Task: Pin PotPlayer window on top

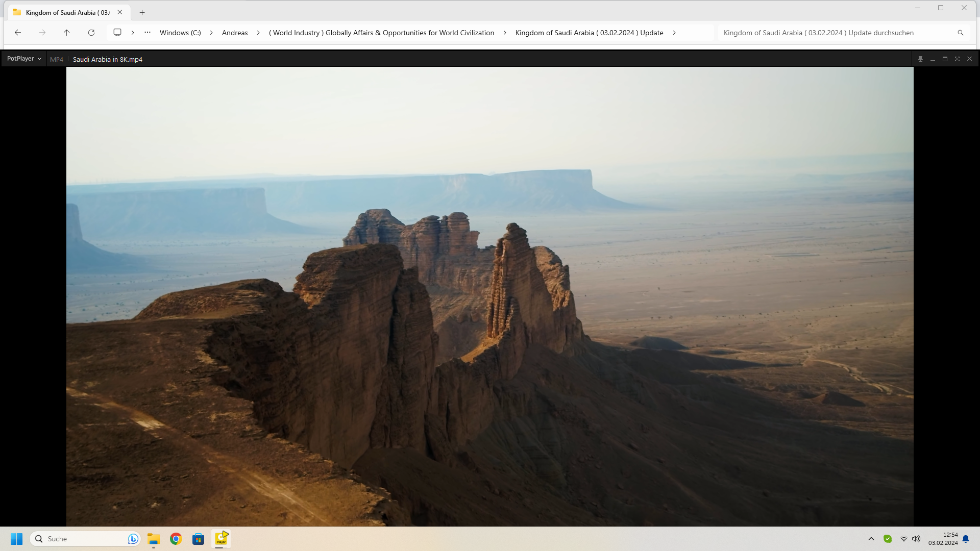Action: point(920,59)
